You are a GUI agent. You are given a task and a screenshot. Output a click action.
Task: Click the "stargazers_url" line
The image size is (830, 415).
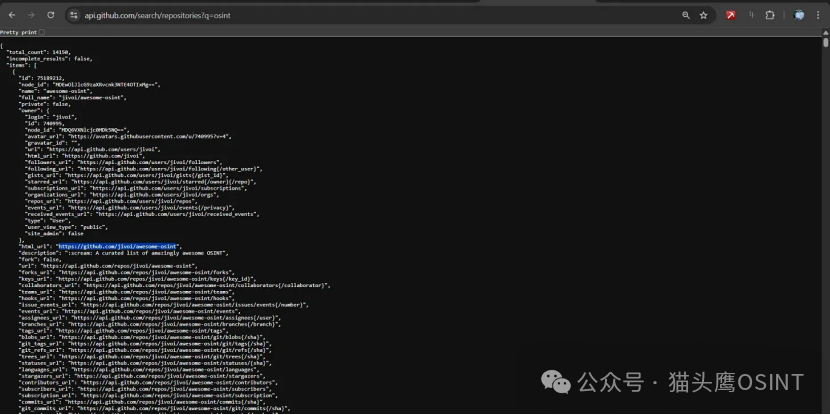tap(141, 376)
